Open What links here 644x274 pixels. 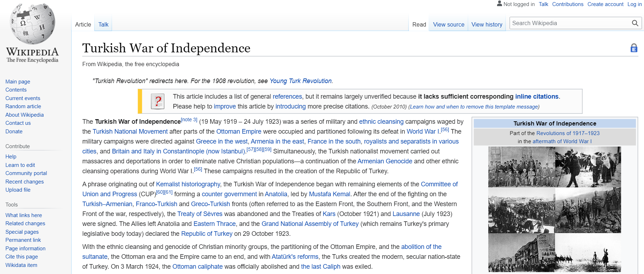[23, 215]
